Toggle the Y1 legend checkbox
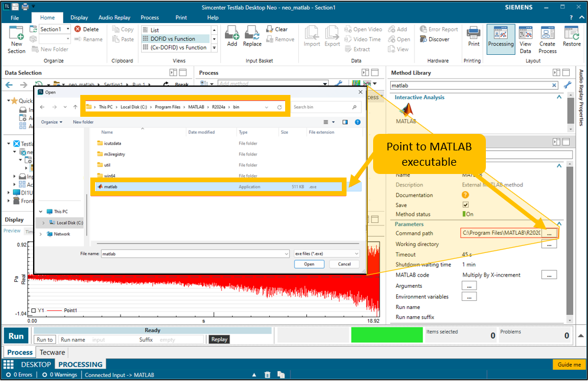The image size is (588, 381). pyautogui.click(x=34, y=311)
